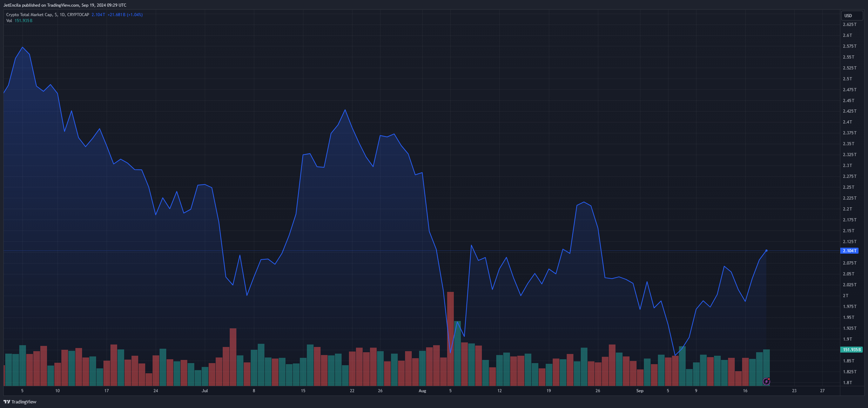Click the Aug label on time axis
The image size is (868, 408).
[422, 391]
